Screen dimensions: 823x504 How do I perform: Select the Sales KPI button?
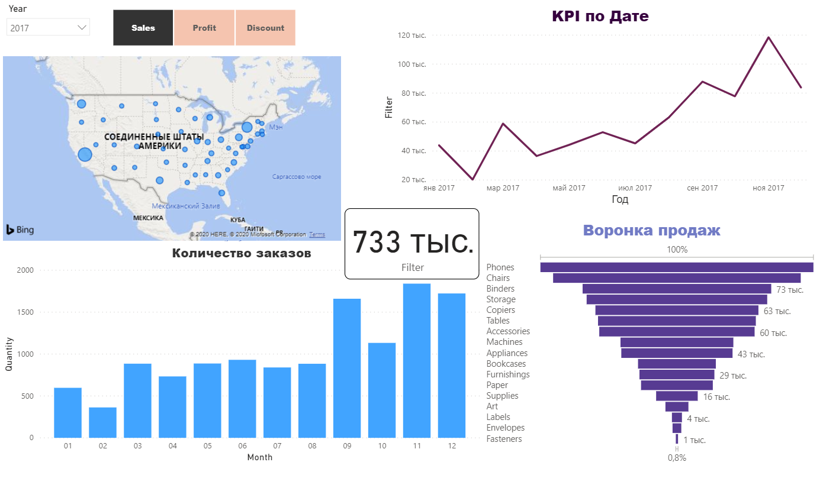(x=143, y=28)
